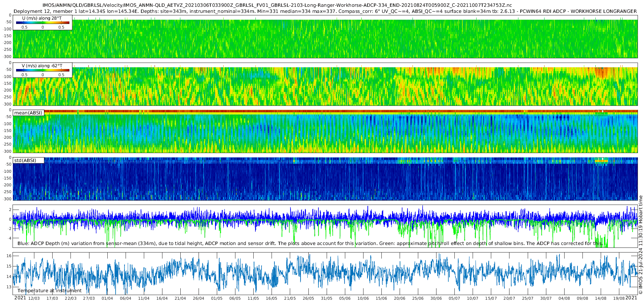Image resolution: width=644 pixels, height=304 pixels.
Task: Click the 2021 year label at left
Action: [20, 298]
